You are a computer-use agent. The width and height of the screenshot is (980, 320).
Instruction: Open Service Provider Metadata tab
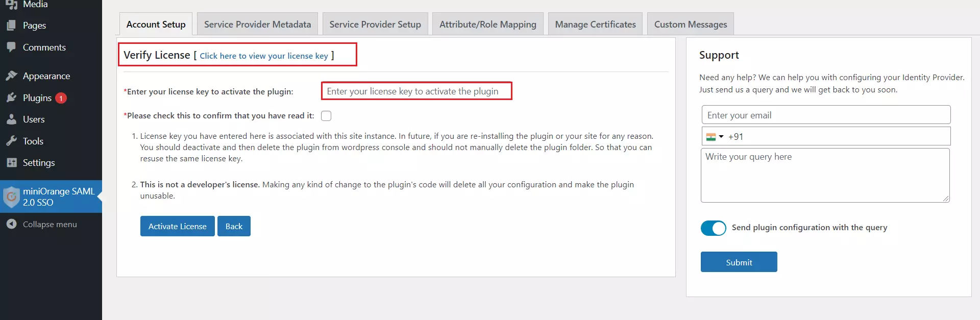point(257,24)
